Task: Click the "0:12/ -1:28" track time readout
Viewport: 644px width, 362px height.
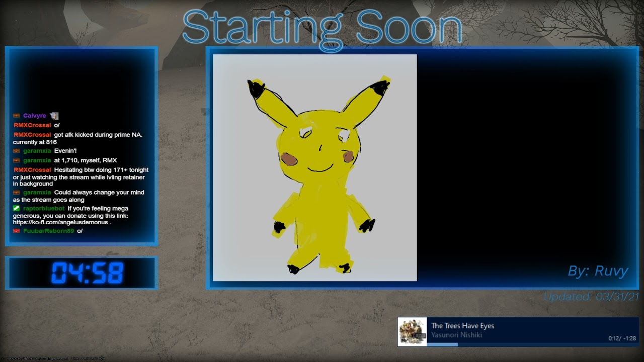Action: click(x=622, y=338)
